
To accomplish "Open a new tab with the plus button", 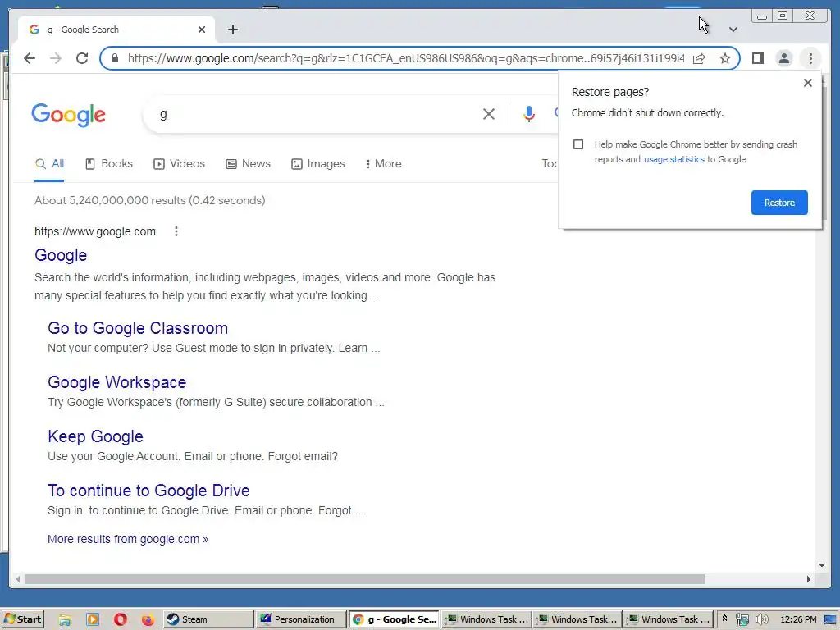I will click(x=232, y=30).
